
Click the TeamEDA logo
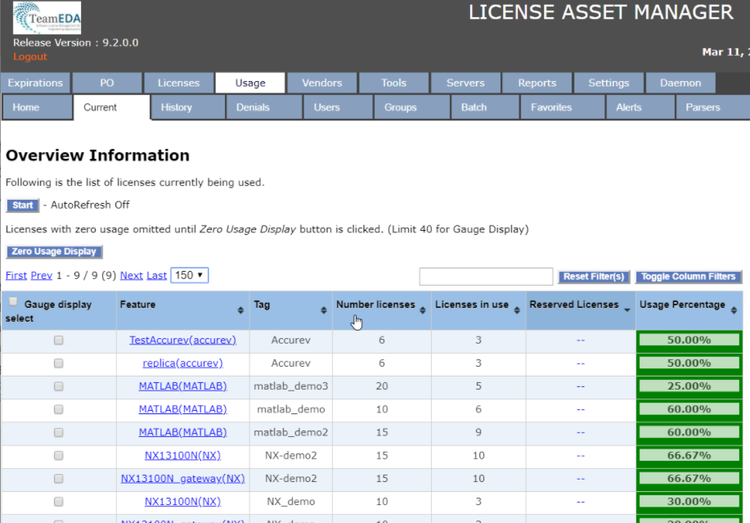47,18
